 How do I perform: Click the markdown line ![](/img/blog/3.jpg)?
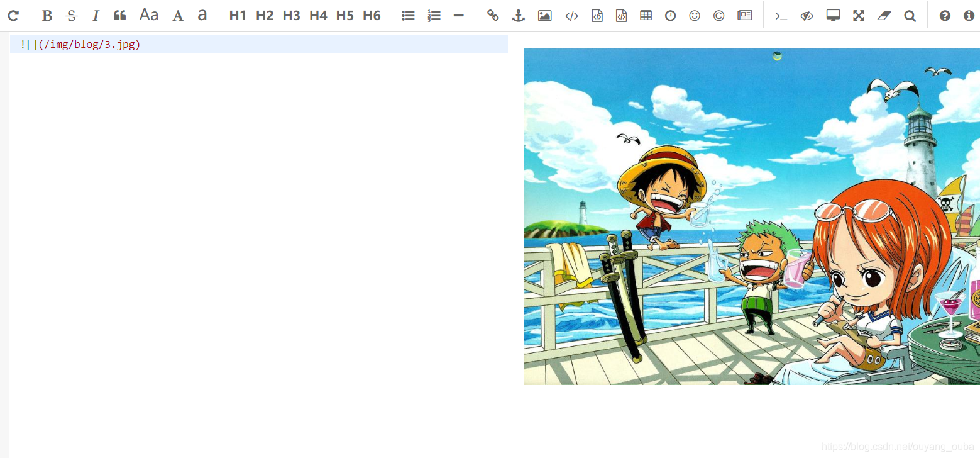pyautogui.click(x=80, y=44)
